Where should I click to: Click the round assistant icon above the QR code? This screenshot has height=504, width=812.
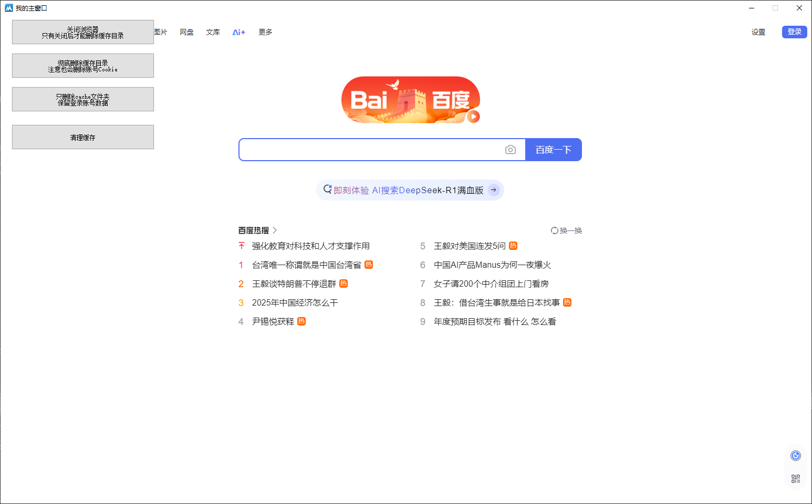tap(796, 456)
